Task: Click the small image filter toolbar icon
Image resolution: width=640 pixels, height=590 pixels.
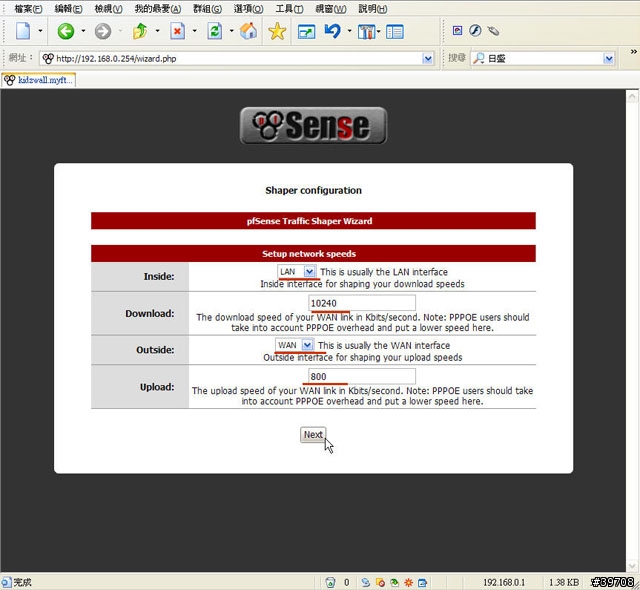Action: tap(458, 31)
